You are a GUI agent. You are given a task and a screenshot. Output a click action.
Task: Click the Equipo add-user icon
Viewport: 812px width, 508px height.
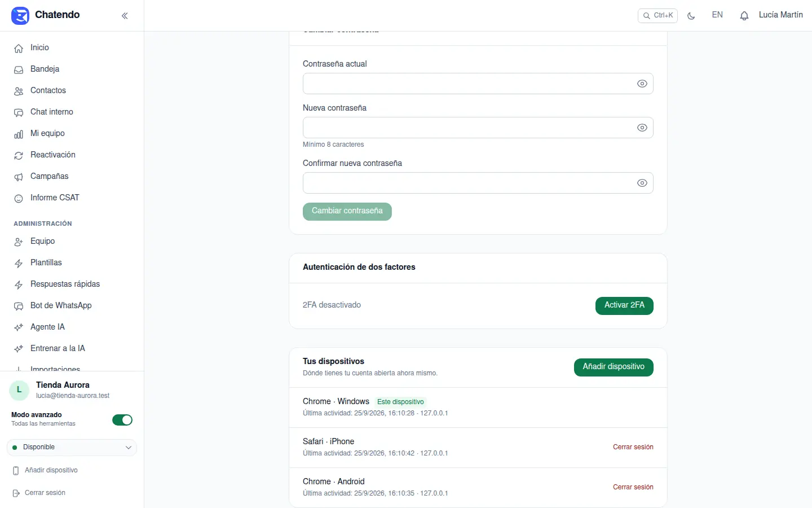[x=19, y=242]
